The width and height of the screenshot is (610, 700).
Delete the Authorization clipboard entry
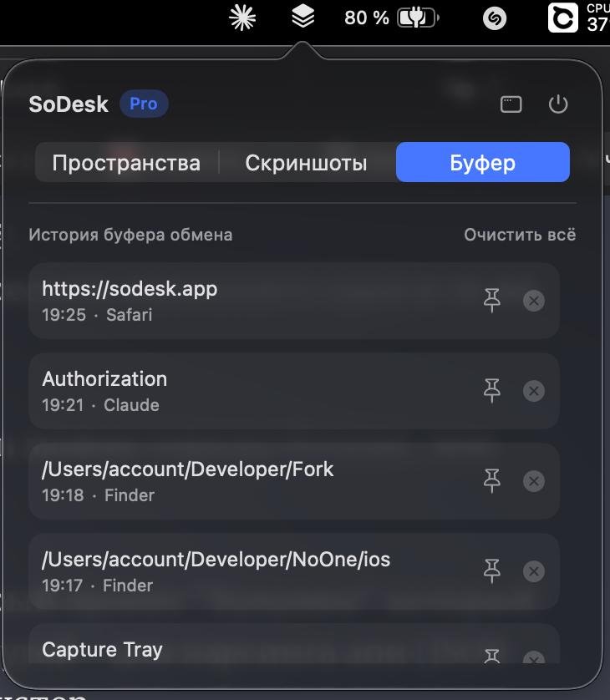point(534,391)
